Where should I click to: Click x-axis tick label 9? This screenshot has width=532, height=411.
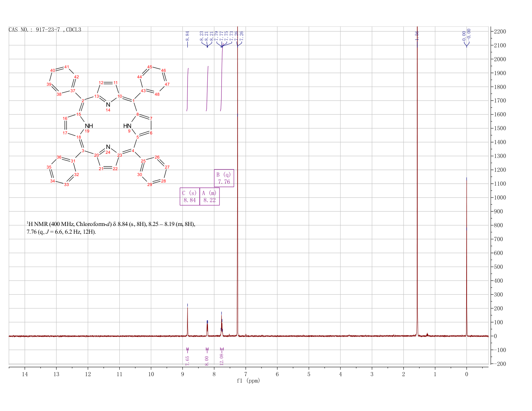coord(182,374)
